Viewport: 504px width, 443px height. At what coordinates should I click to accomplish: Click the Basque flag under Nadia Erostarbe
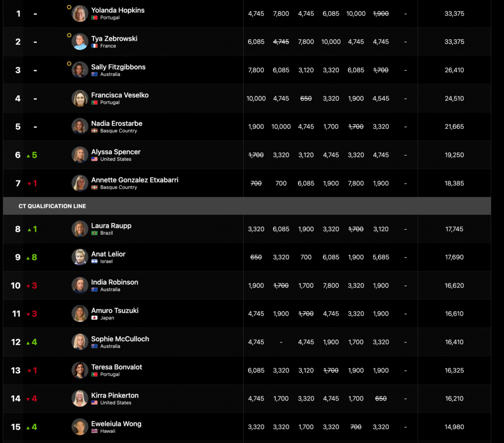[94, 131]
